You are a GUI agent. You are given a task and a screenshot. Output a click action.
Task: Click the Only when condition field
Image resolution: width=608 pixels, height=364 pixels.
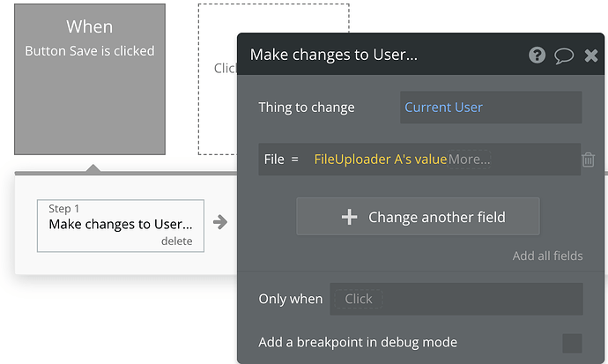[x=456, y=299]
